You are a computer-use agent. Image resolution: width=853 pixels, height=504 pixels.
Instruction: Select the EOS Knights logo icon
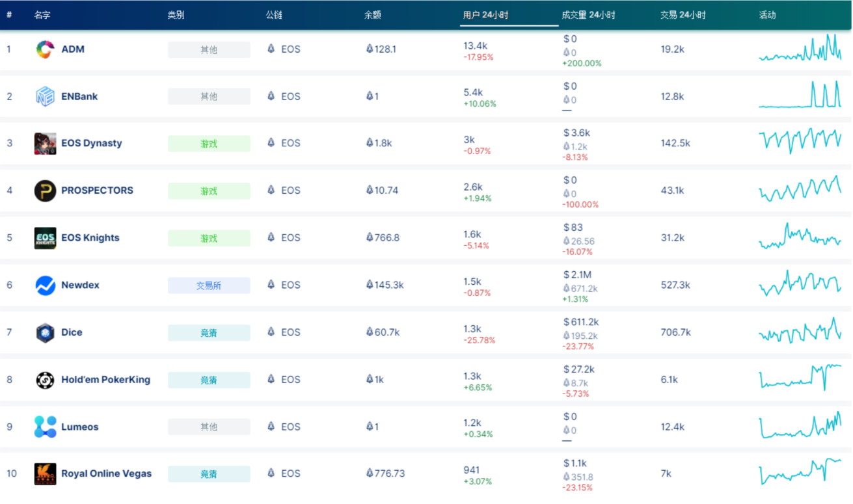[45, 238]
